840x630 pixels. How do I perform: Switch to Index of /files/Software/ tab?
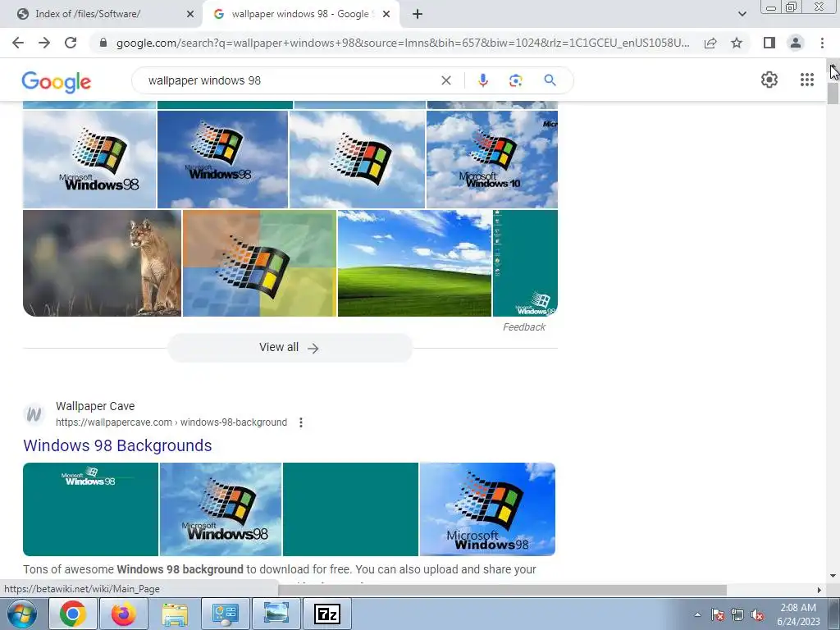pos(102,14)
